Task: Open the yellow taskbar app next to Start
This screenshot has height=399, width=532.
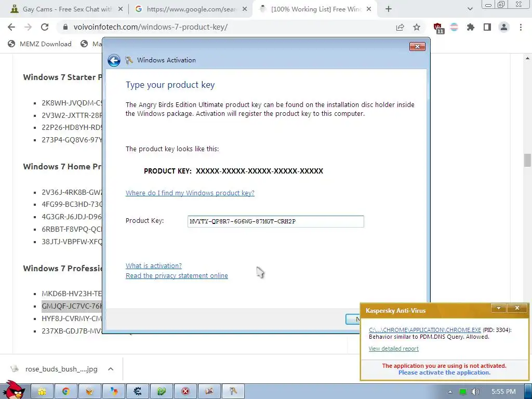Action: (42, 392)
